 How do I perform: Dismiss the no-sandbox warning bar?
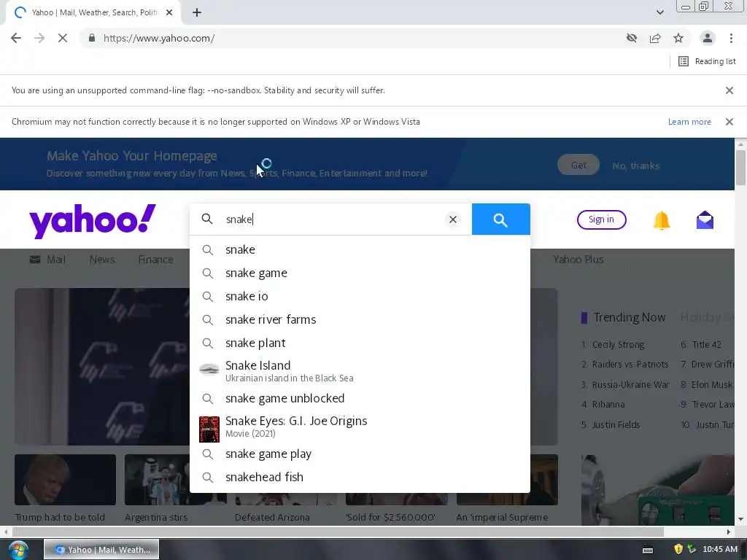click(x=729, y=90)
